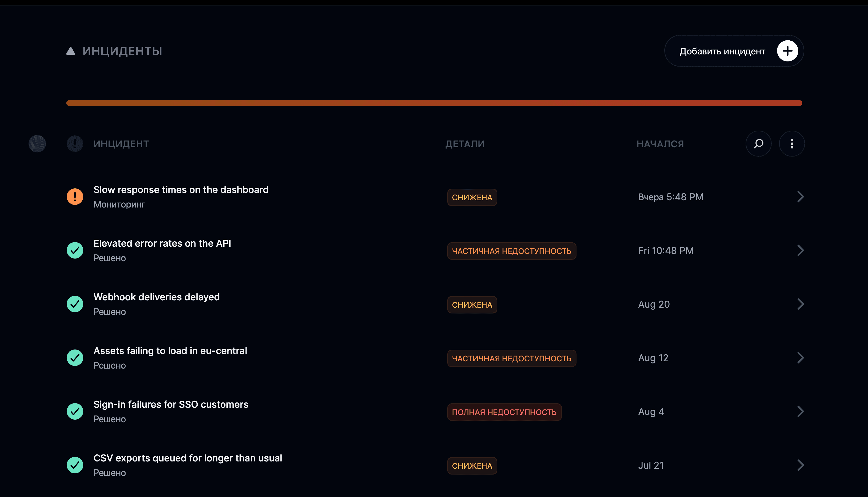Click green checkmark for Webhook deliveries delayed
The image size is (868, 497).
point(75,304)
